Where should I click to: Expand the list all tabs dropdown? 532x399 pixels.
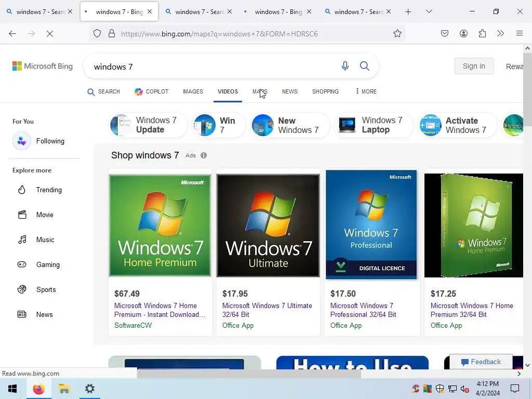coord(429,11)
